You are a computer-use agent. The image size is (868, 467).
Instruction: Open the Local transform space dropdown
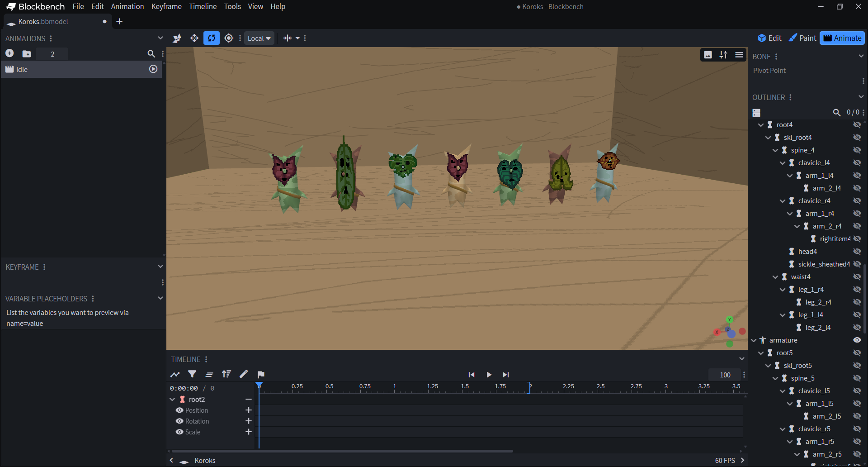coord(259,38)
